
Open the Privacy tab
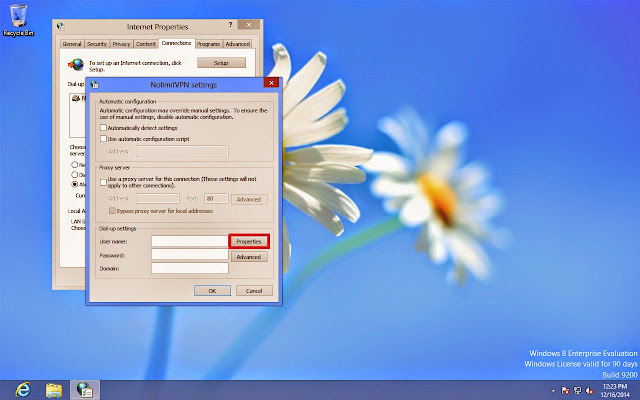point(121,44)
